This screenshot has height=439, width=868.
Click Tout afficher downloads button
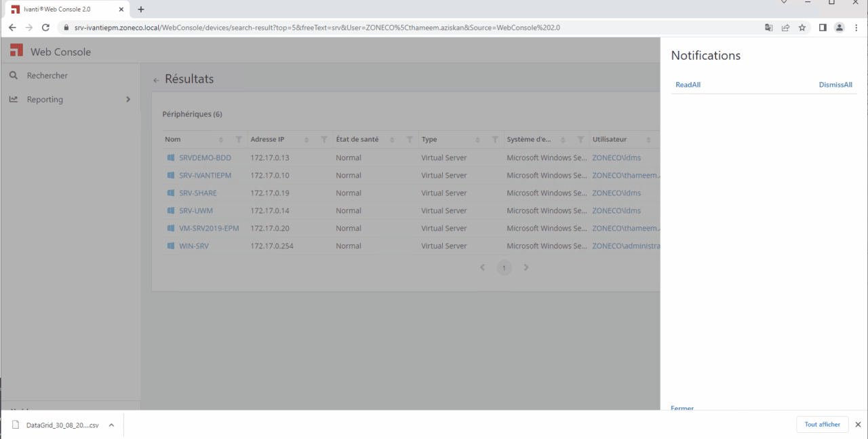(823, 425)
